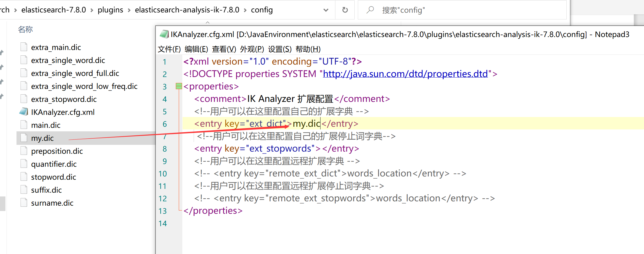Click the Notepad3 window title bar text
Viewport: 644px width, 254px height.
pyautogui.click(x=400, y=34)
